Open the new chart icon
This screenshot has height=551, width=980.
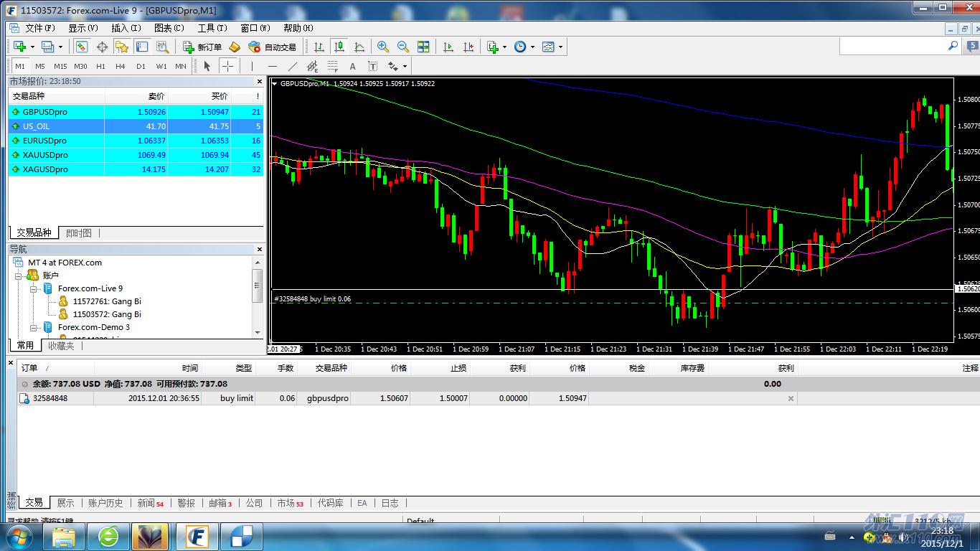[19, 47]
